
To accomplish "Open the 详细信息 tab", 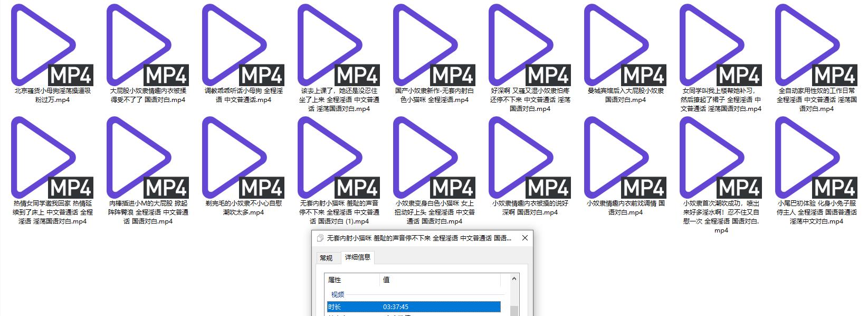I will [x=357, y=257].
